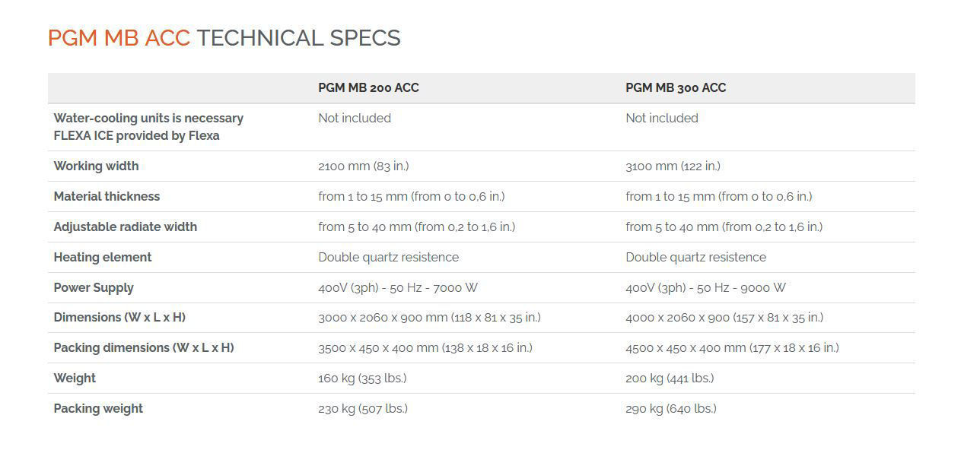Click the PGM MB ACC TECHNICAL SPECS heading
This screenshot has height=453, width=980.
pos(224,38)
